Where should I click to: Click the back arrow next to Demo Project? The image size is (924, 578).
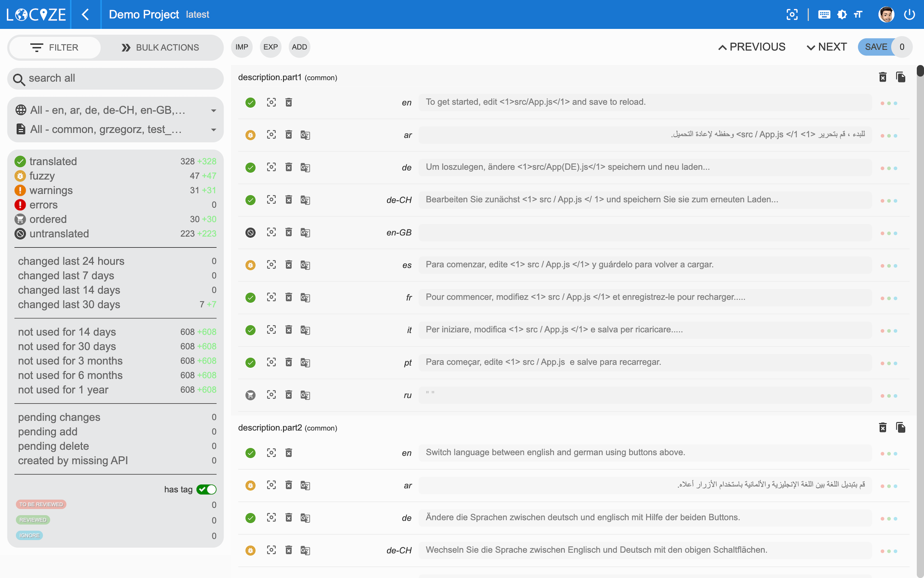pyautogui.click(x=85, y=15)
